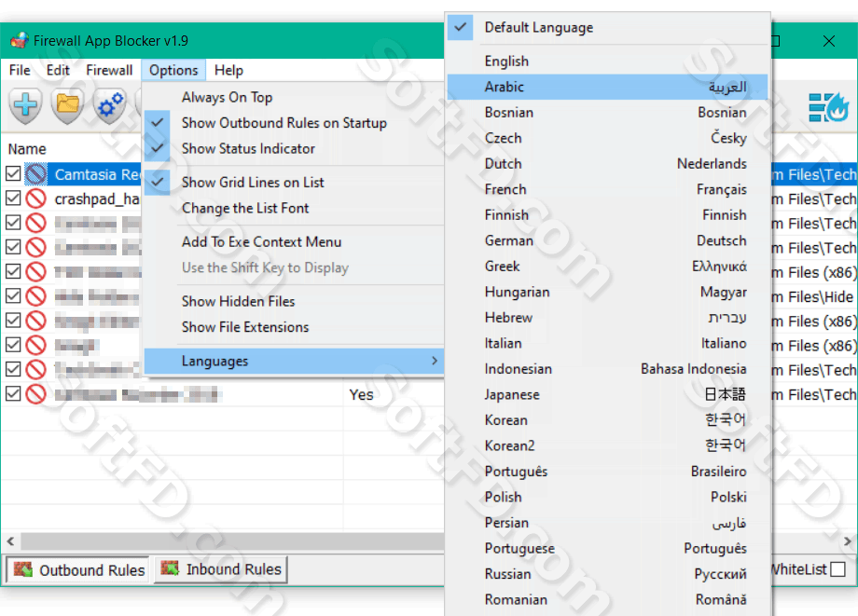
Task: Select Italian language
Action: click(607, 344)
